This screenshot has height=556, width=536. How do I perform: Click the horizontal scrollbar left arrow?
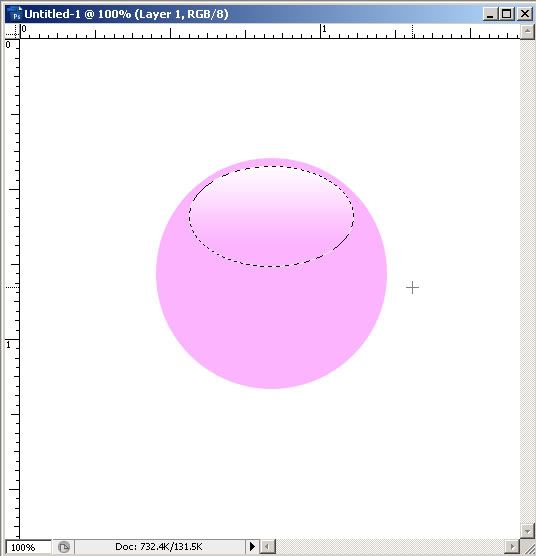pos(268,546)
